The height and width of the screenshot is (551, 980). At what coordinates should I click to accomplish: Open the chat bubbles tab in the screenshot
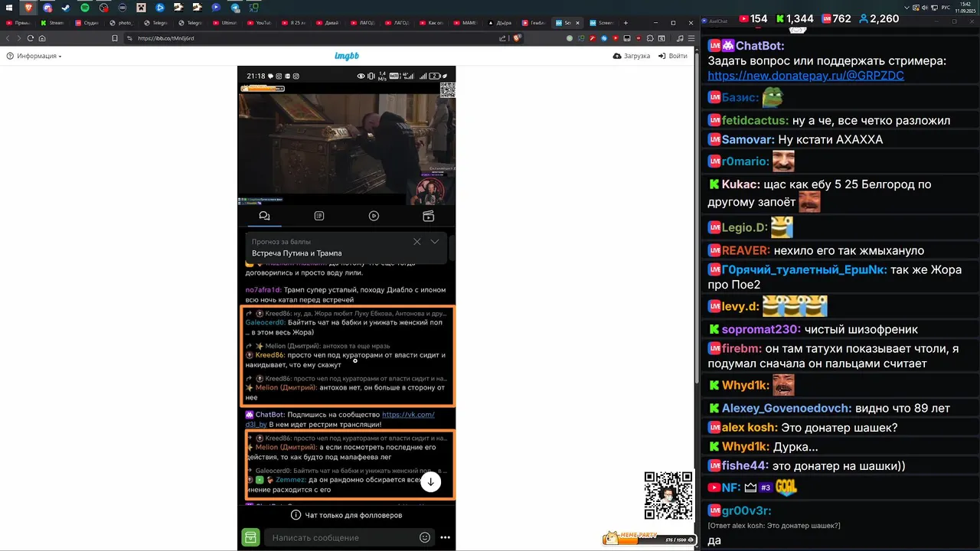coord(264,216)
